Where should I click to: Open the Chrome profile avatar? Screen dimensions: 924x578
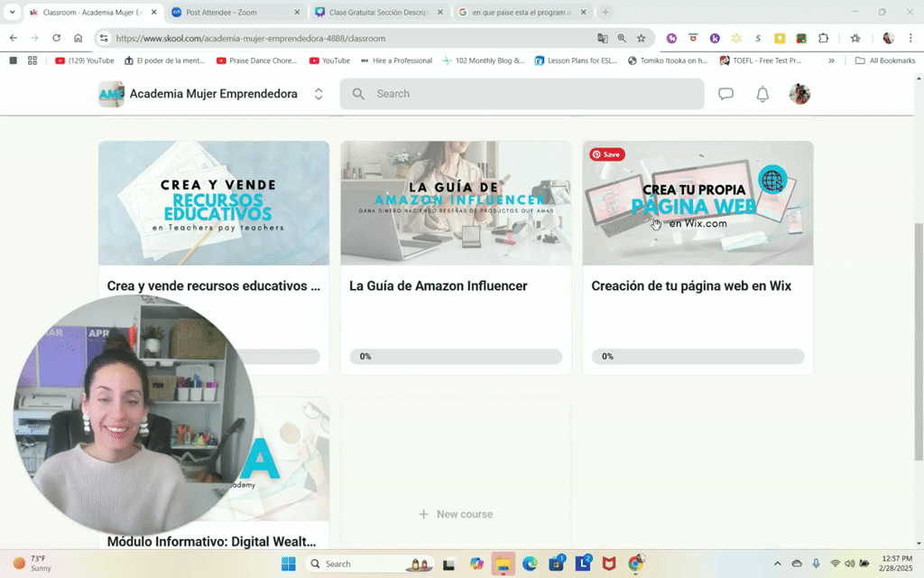coord(888,38)
